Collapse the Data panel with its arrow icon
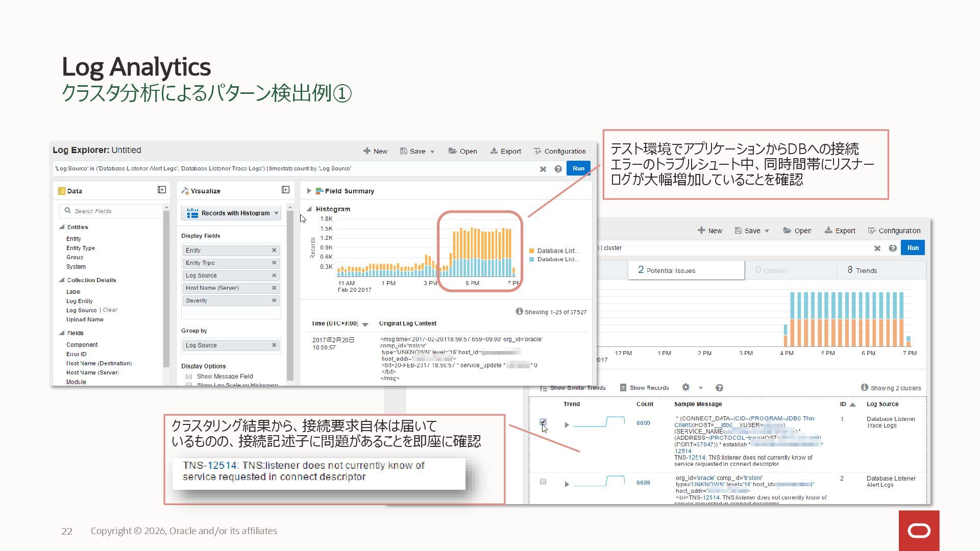Image resolution: width=980 pixels, height=551 pixels. tap(162, 190)
